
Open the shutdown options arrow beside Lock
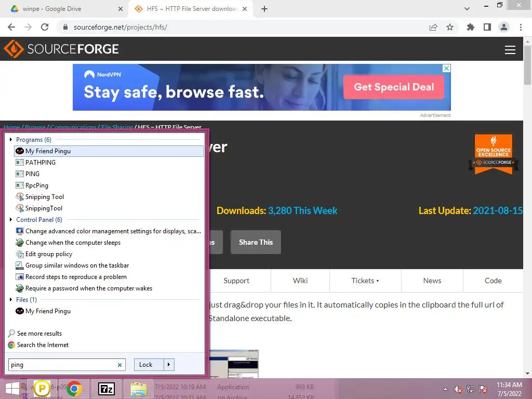click(x=169, y=365)
